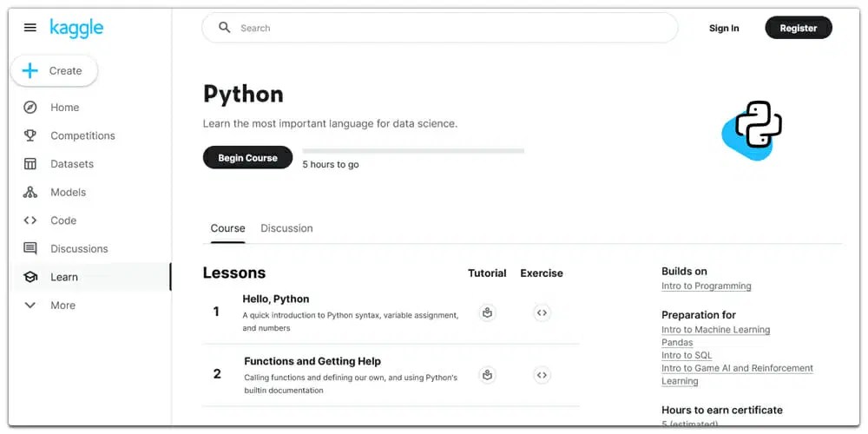Open the Code section icon
868x434 pixels.
30,220
